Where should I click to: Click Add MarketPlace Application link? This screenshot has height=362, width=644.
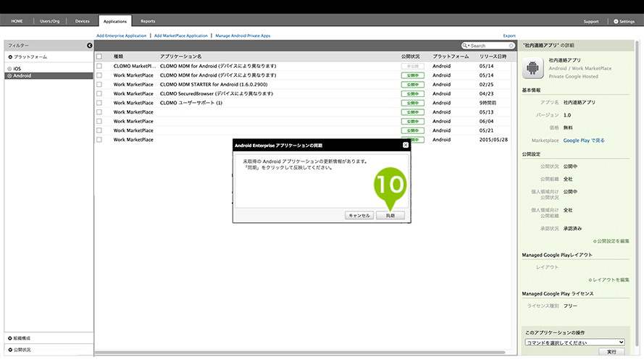180,35
